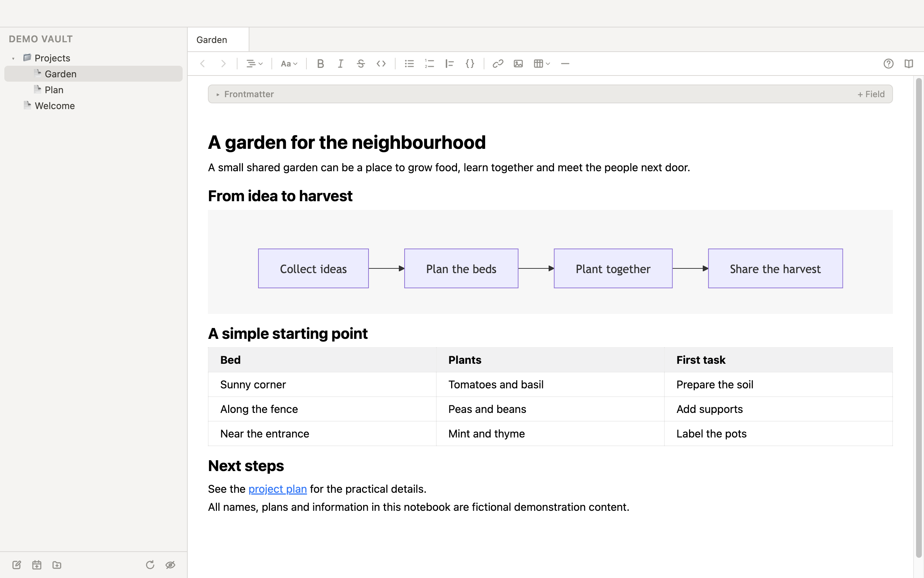924x578 pixels.
Task: Click the fictional demonstration content sentence
Action: point(418,507)
